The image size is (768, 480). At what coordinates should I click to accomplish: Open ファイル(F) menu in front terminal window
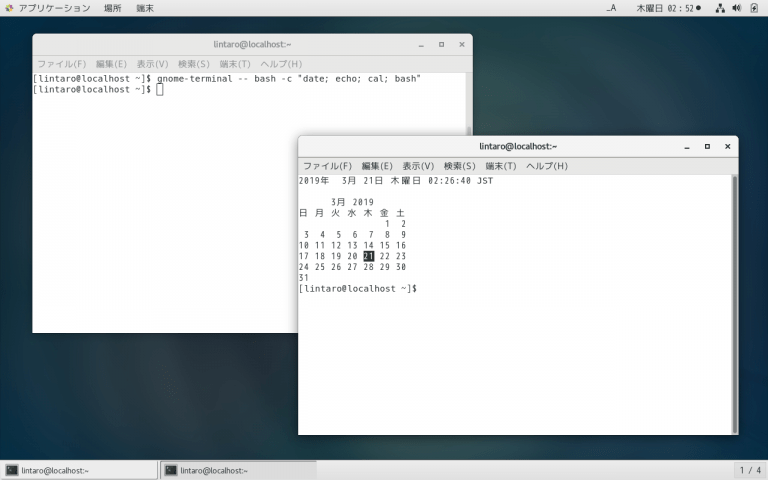[x=327, y=166]
